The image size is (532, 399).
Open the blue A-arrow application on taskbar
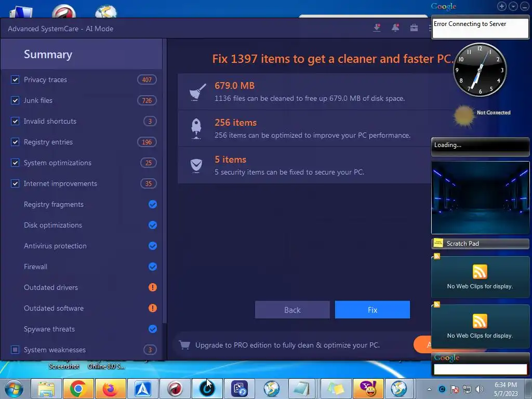point(142,389)
